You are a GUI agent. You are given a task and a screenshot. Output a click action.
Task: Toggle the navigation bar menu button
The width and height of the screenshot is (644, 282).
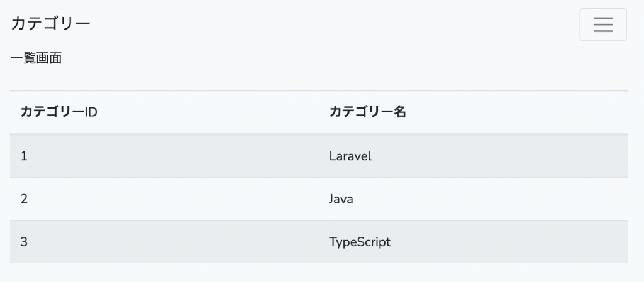(x=602, y=24)
